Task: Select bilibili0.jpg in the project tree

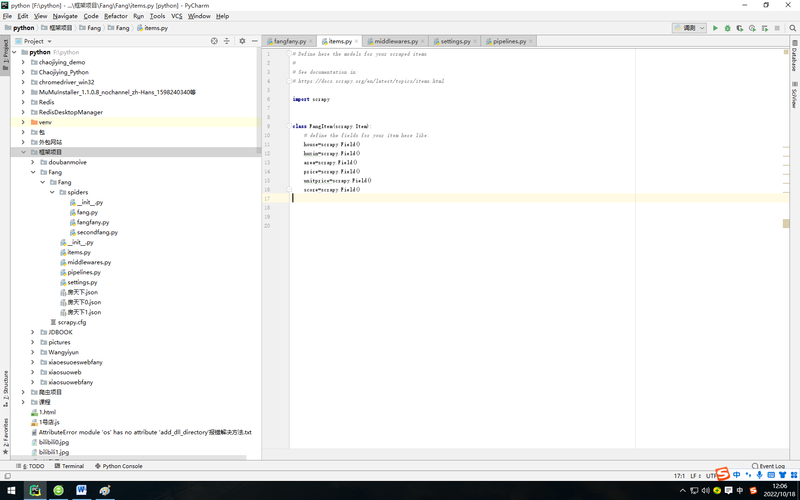Action: tap(50, 442)
